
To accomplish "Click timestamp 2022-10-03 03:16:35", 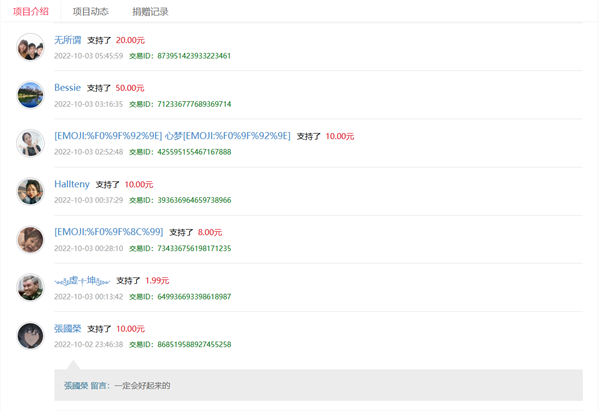I will coord(88,104).
